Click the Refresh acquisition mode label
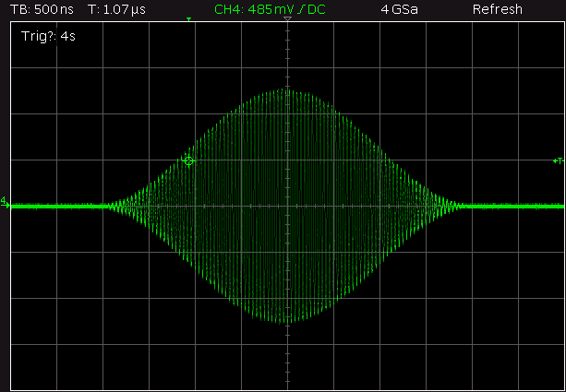This screenshot has height=392, width=566. coord(498,9)
